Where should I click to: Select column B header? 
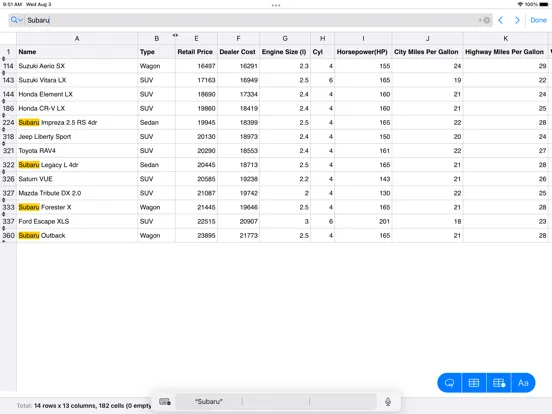(x=156, y=38)
